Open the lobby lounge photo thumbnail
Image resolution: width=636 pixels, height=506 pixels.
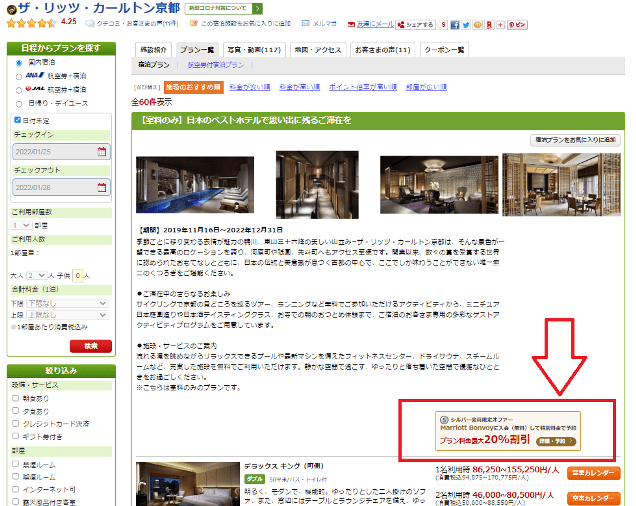439,185
